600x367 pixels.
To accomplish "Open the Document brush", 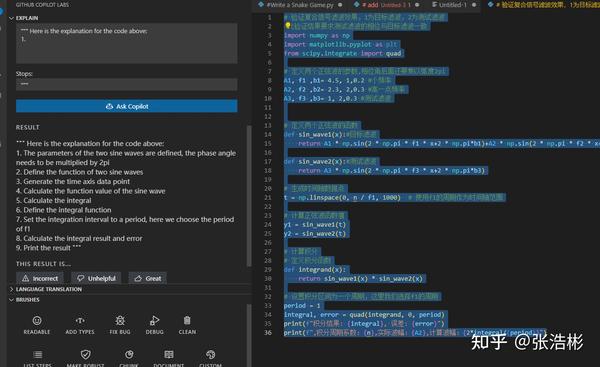I will click(169, 358).
